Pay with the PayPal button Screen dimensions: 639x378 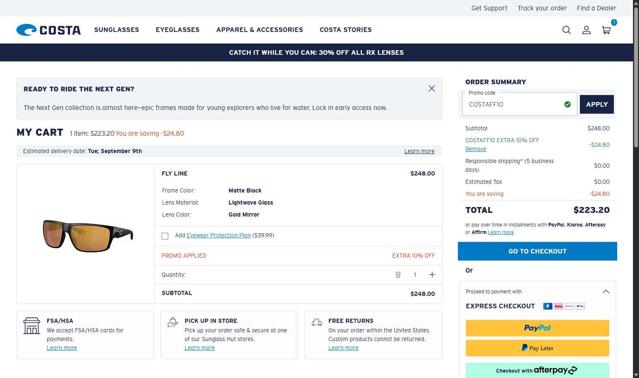(537, 328)
